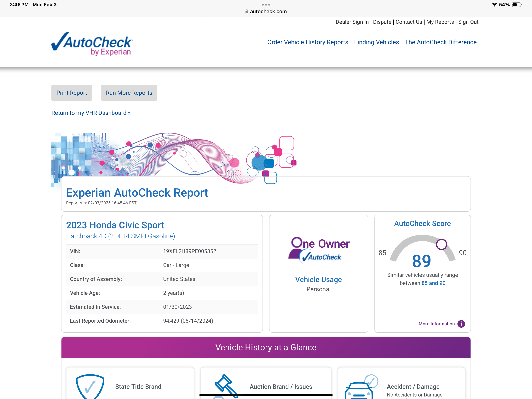The width and height of the screenshot is (532, 399).
Task: Tap the battery status icon
Action: [517, 5]
